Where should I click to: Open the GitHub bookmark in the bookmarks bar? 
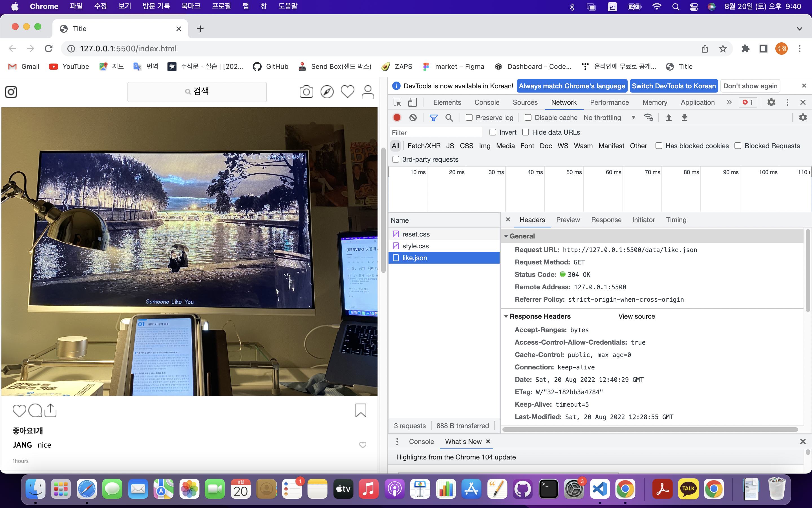click(270, 67)
